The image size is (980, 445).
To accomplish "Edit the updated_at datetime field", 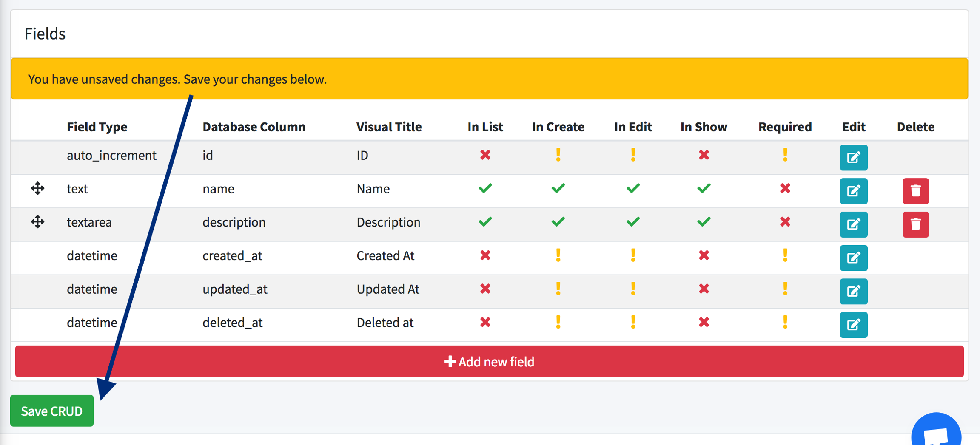I will [853, 291].
